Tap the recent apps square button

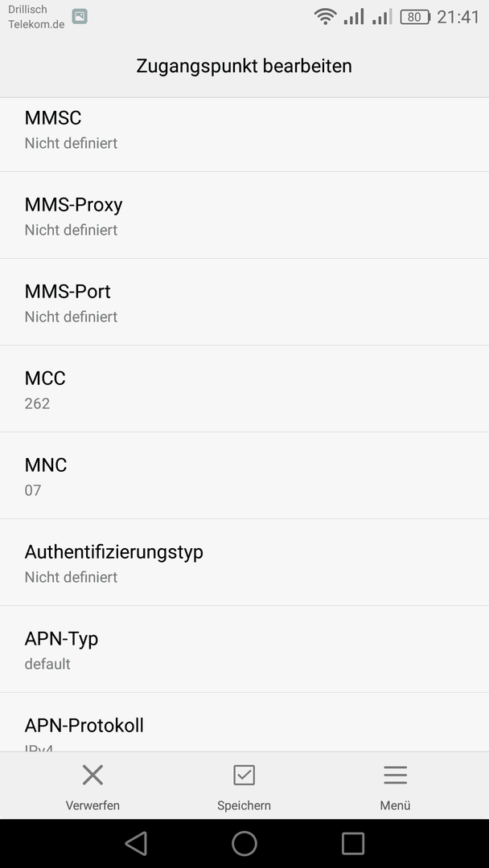(x=353, y=844)
